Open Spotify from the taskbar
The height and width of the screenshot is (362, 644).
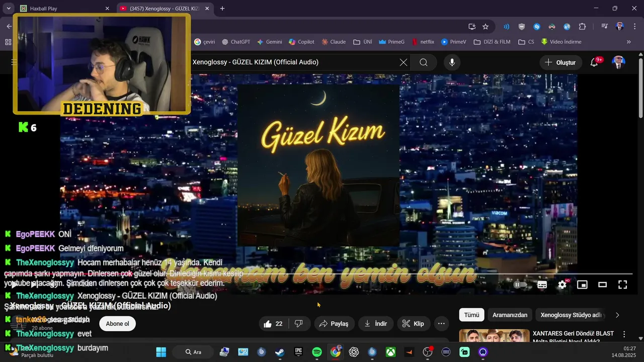[317, 352]
